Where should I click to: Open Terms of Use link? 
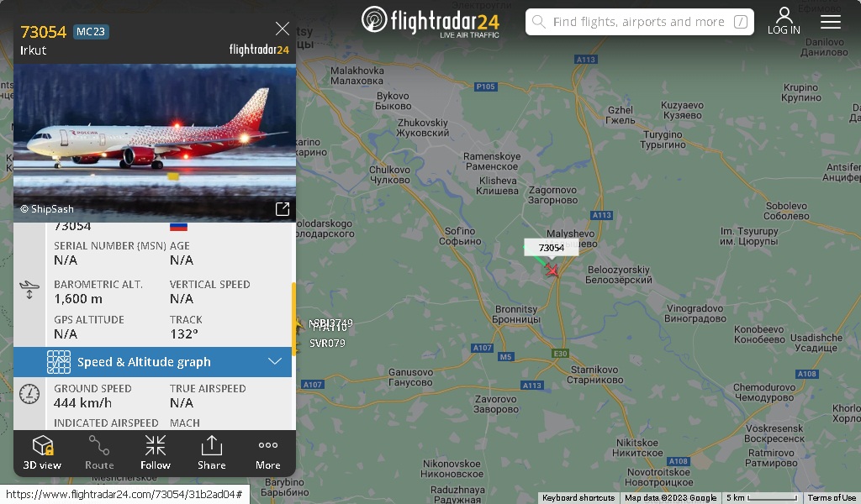coord(832,498)
